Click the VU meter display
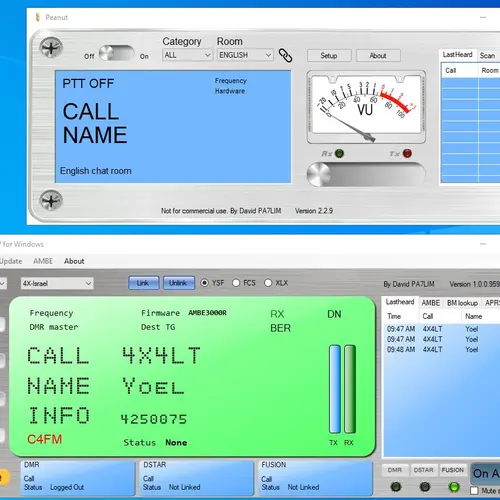The image size is (500, 500). click(x=366, y=107)
